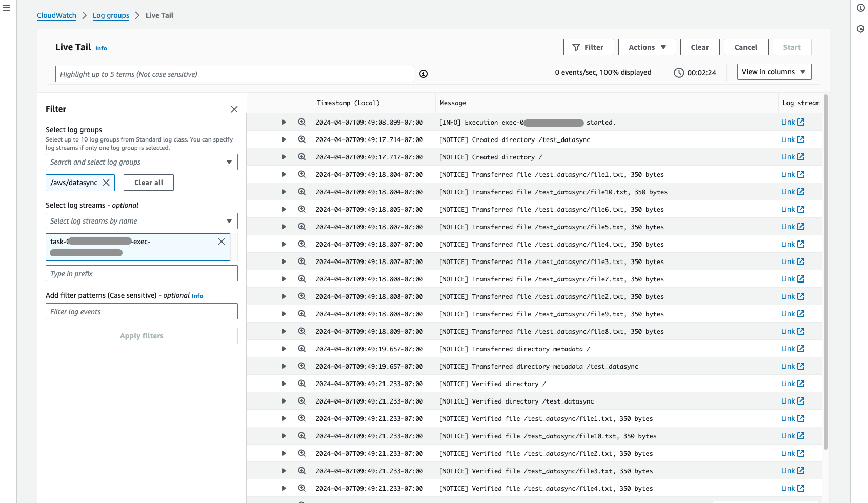
Task: Zoom into Verified file1.txt log event
Action: pos(302,418)
